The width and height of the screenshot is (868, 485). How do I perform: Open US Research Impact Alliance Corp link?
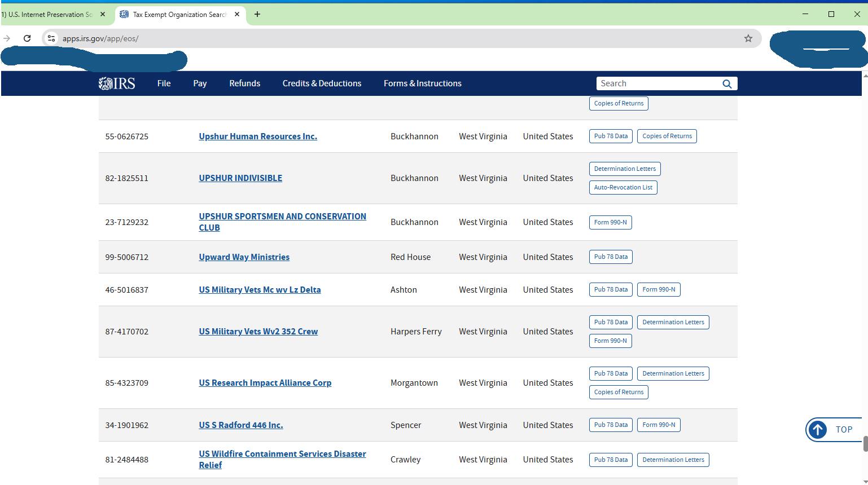pyautogui.click(x=265, y=383)
